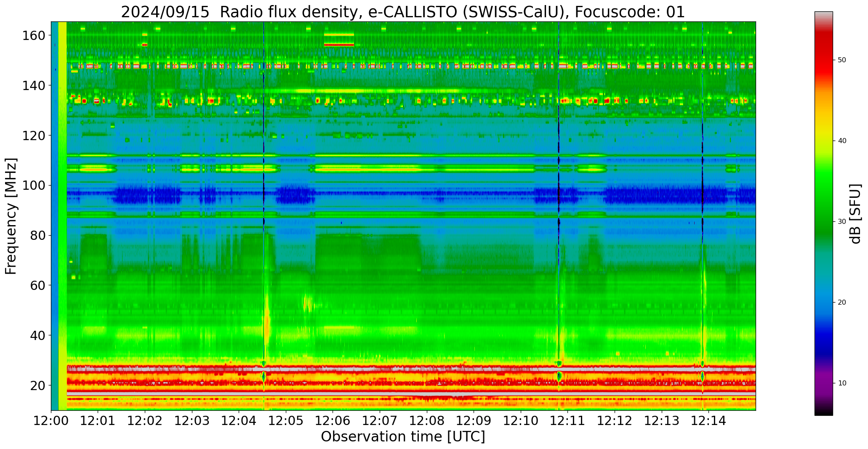Screen dimensions: 868x449
Task: Click the 12:03 time tick label
Action: pyautogui.click(x=192, y=421)
